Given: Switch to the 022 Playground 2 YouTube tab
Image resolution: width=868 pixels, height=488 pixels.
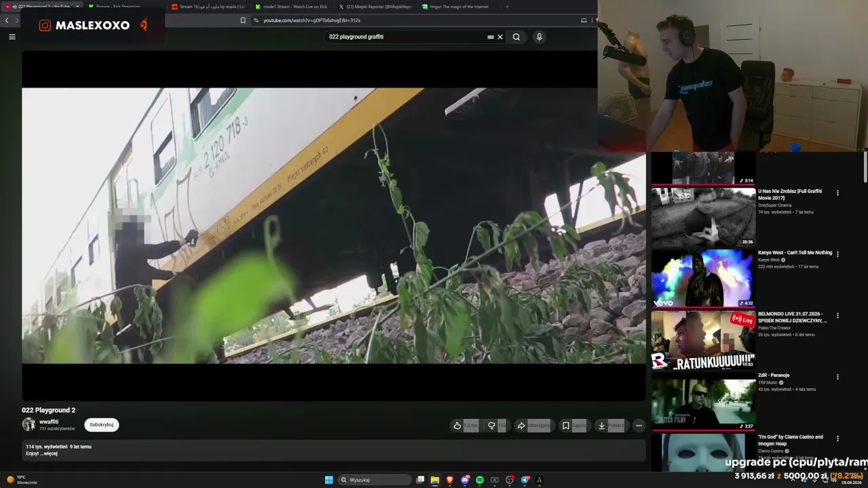Looking at the screenshot, I should pos(43,7).
